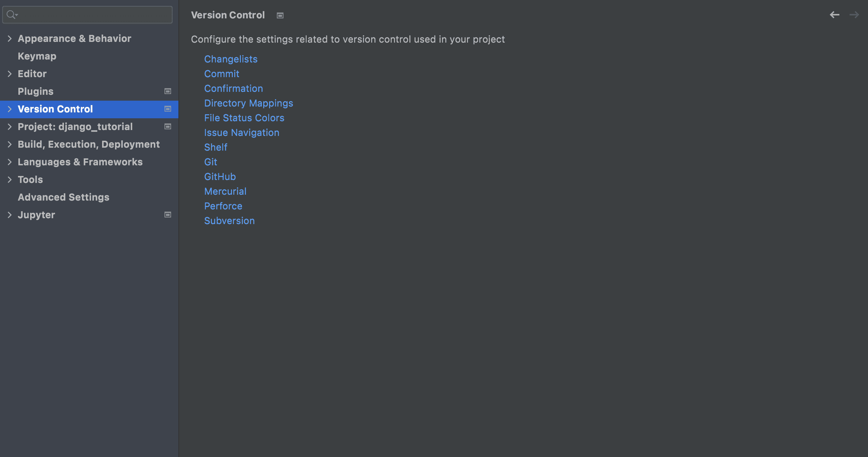This screenshot has height=457, width=868.
Task: Click project-level icon in Version Control row
Action: tap(168, 109)
